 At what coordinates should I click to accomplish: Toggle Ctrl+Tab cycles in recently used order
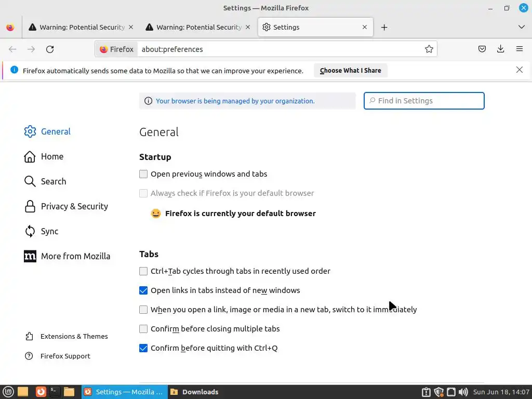tap(143, 271)
